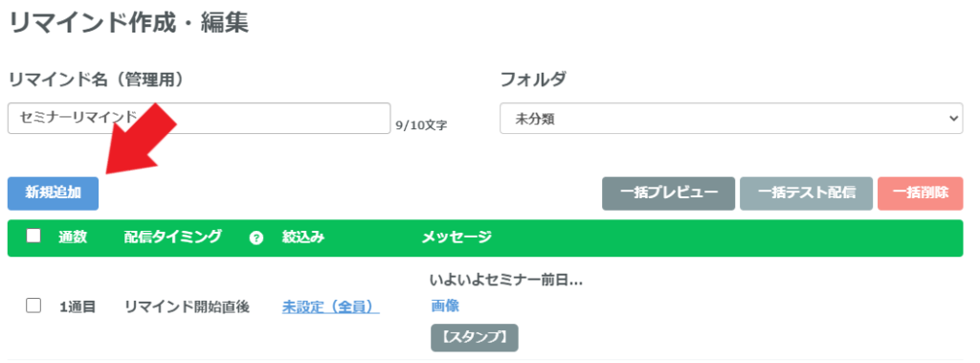Check the 1通目 row checkbox

point(33,306)
